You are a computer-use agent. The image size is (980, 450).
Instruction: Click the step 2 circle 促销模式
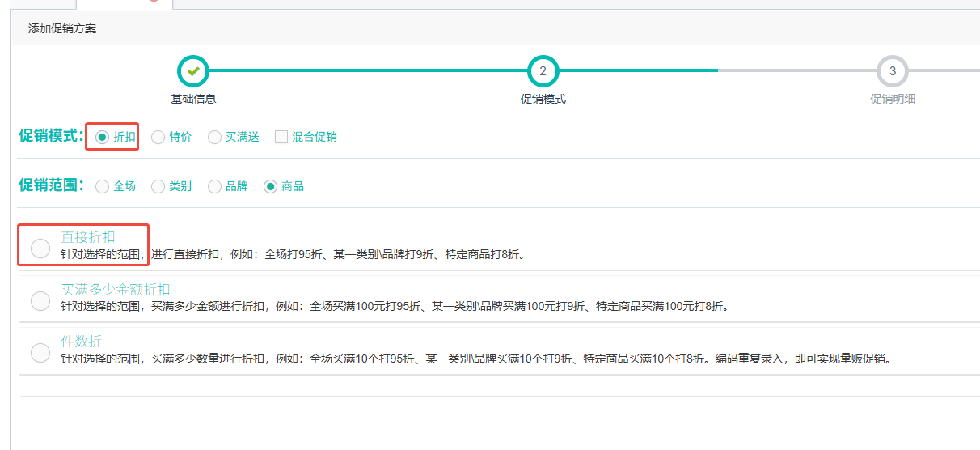click(x=543, y=71)
